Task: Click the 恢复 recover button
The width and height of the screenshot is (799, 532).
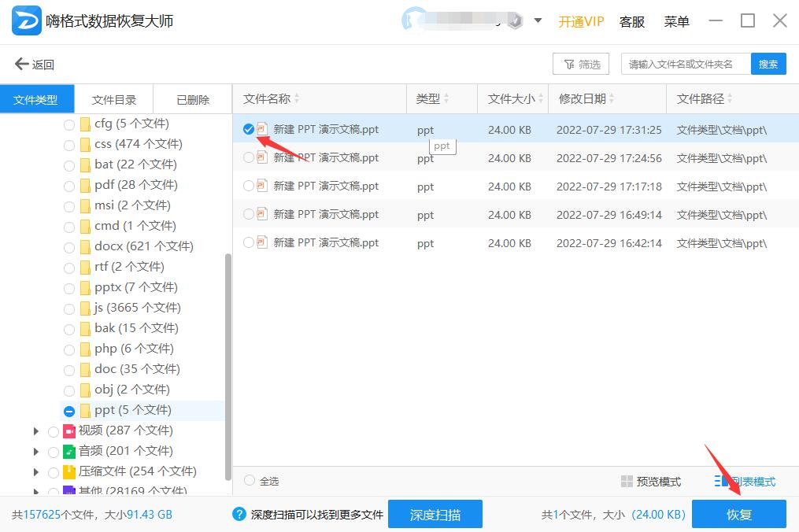Action: pos(738,514)
